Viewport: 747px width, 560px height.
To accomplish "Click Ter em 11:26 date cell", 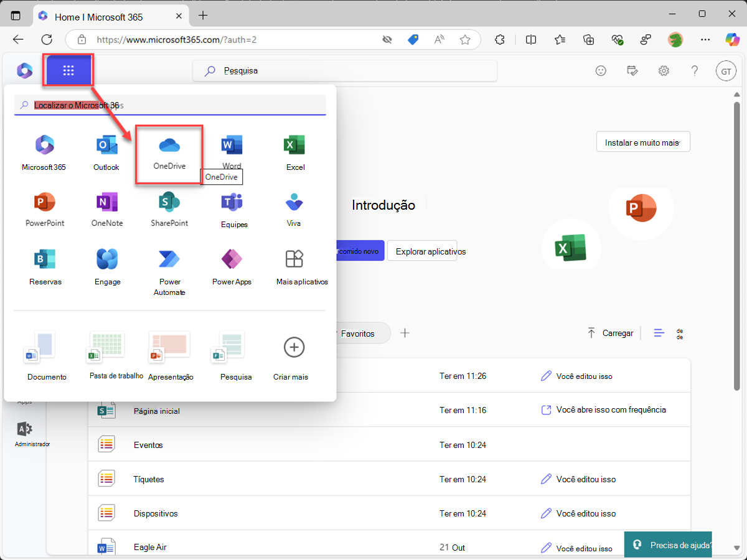I will (463, 376).
